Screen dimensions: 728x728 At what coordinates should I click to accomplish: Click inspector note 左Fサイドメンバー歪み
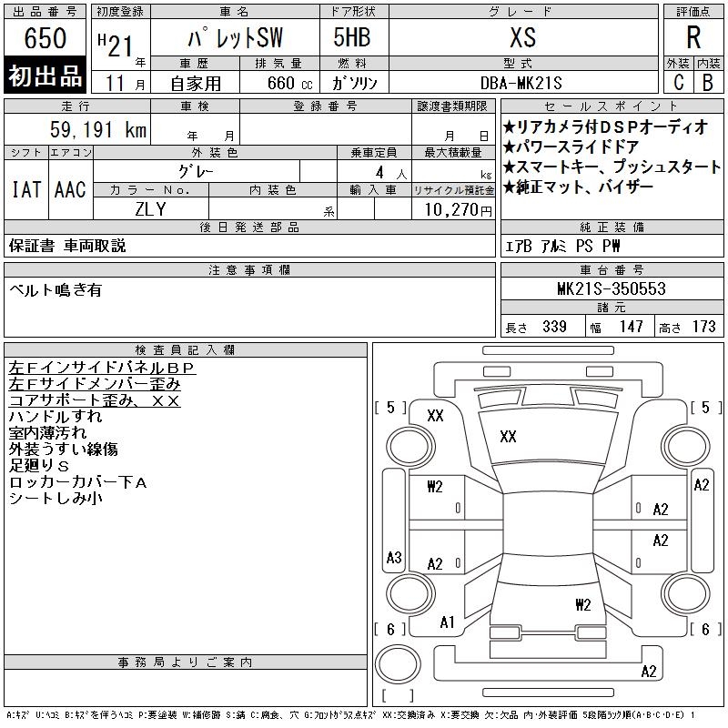[95, 384]
